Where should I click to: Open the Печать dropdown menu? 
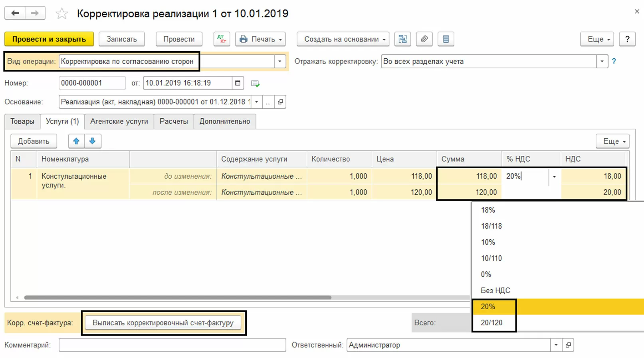pyautogui.click(x=260, y=39)
